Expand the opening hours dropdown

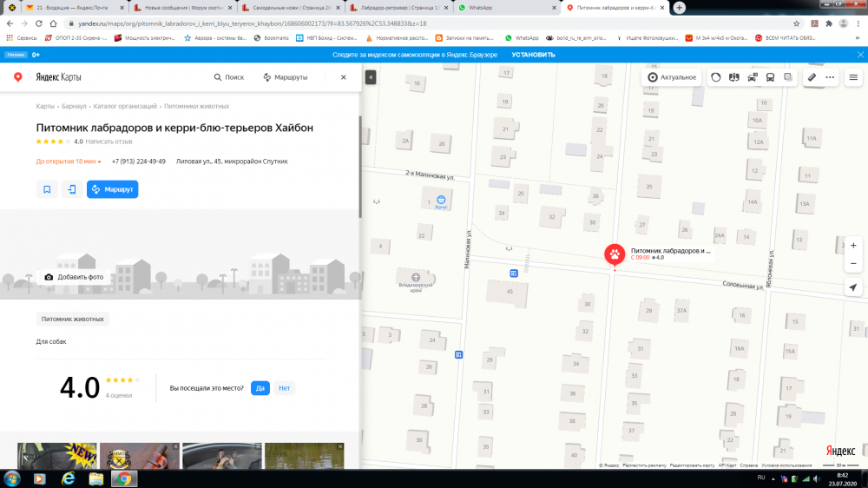[99, 162]
